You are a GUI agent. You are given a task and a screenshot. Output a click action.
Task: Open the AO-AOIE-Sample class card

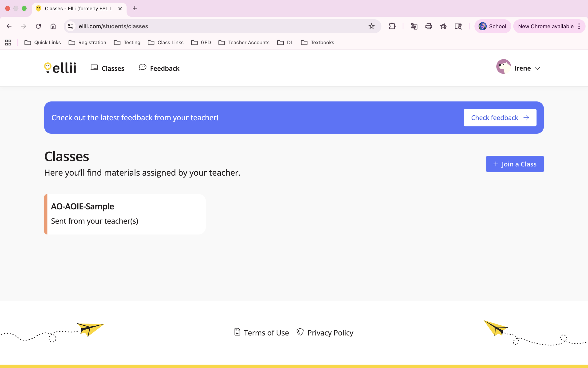[125, 214]
